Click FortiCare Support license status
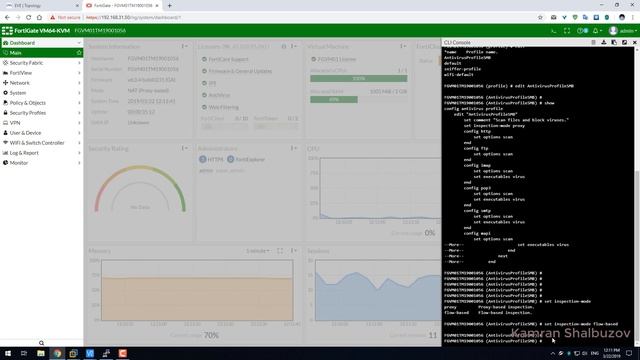The height and width of the screenshot is (360, 640). [x=225, y=59]
